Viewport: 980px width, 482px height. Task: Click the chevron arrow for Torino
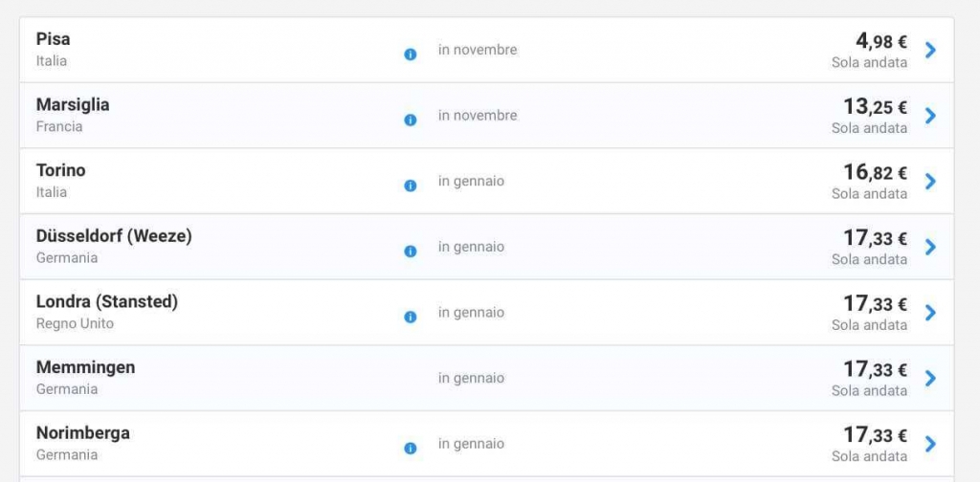coord(930,181)
